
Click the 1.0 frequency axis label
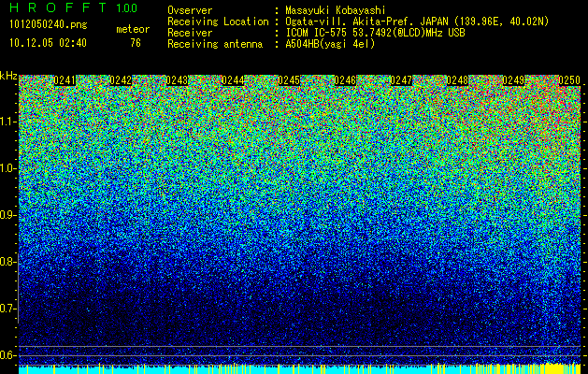(x=8, y=169)
